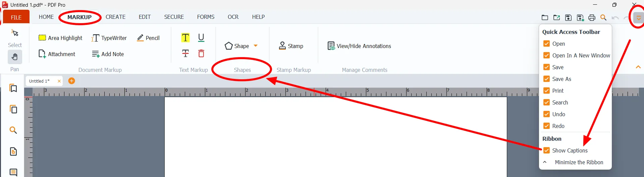Toggle View/Hide Annotations
This screenshot has width=644, height=177.
pos(359,46)
